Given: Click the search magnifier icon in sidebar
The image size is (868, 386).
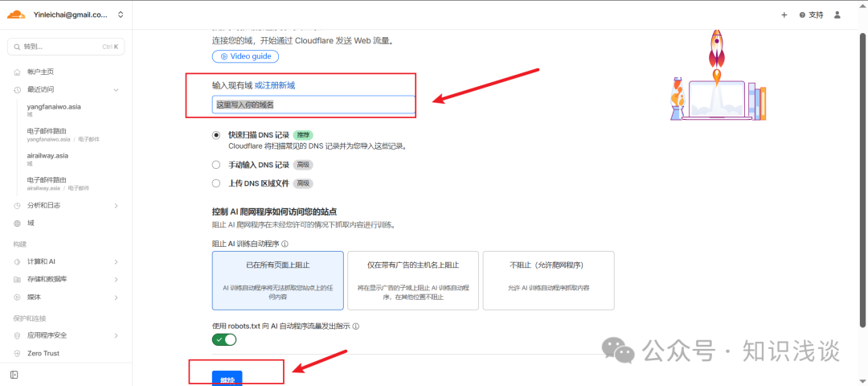Looking at the screenshot, I should click(x=17, y=47).
